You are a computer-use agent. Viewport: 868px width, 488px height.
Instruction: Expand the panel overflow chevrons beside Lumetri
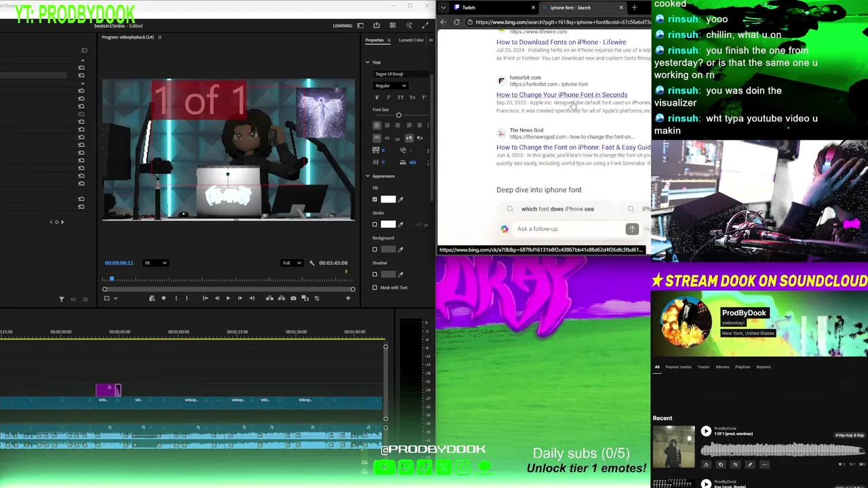(431, 40)
